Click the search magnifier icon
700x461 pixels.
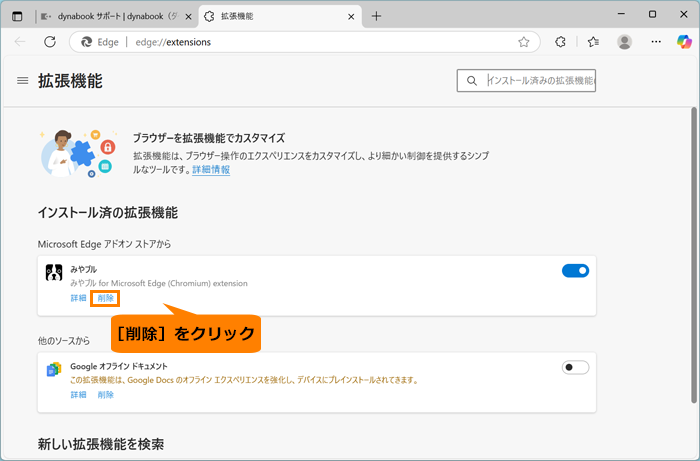pos(471,81)
